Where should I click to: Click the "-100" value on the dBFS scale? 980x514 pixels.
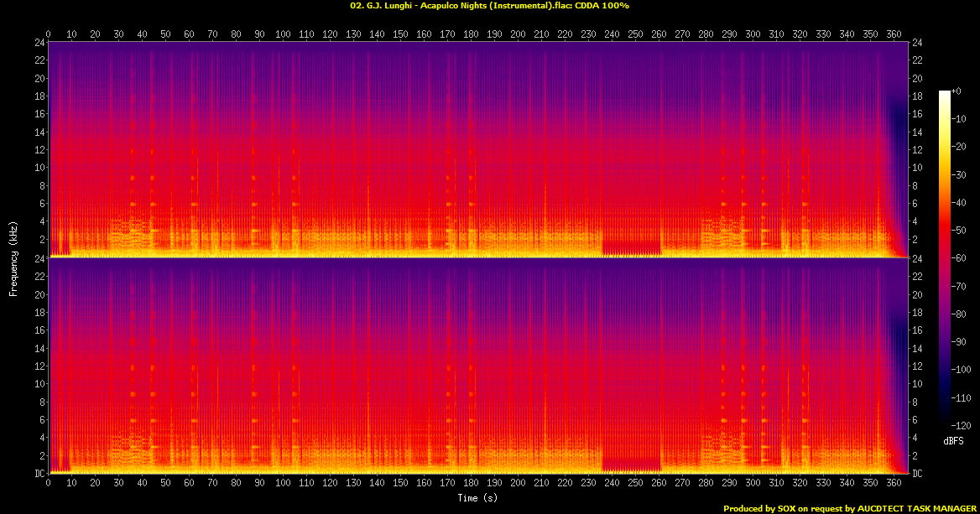click(962, 370)
